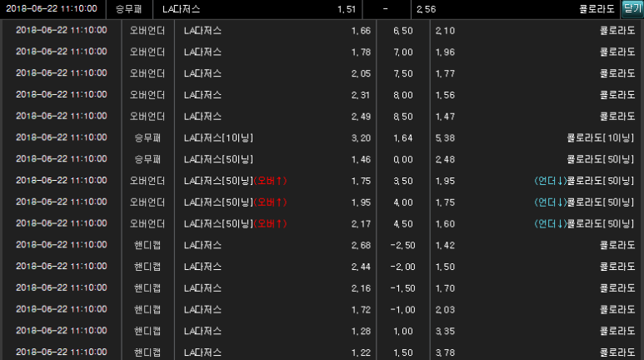
Task: Click the -1.00 handicap value
Action: [x=403, y=309]
